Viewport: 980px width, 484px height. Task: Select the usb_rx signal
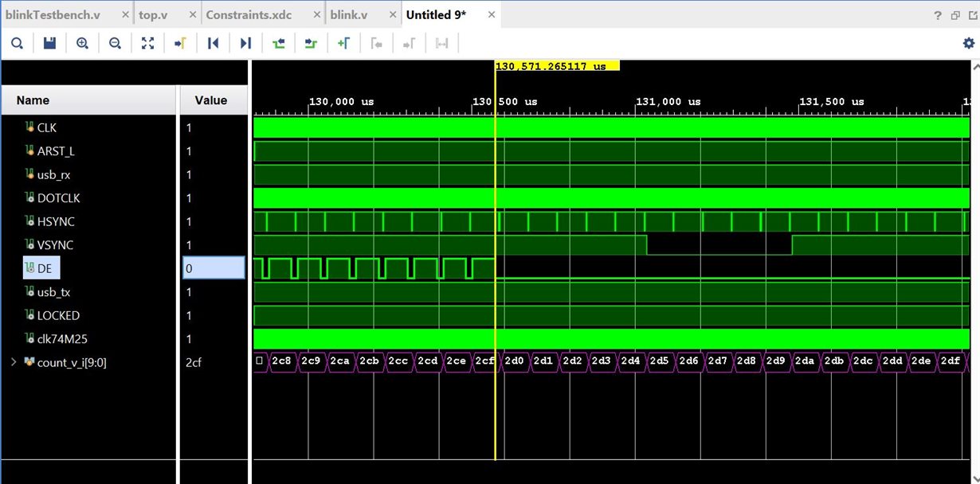[x=53, y=174]
